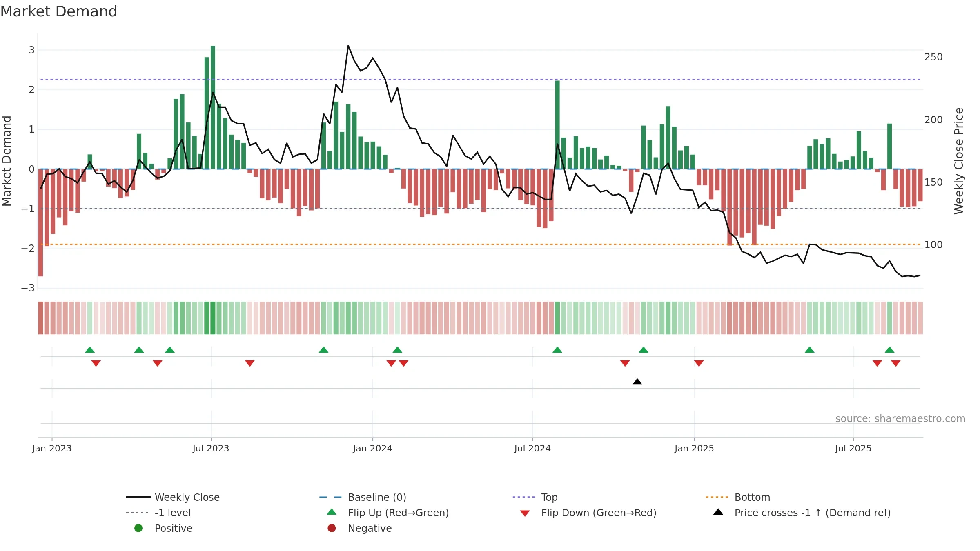Image resolution: width=980 pixels, height=551 pixels.
Task: Click the −2 tick on Market Demand axis
Action: point(28,249)
